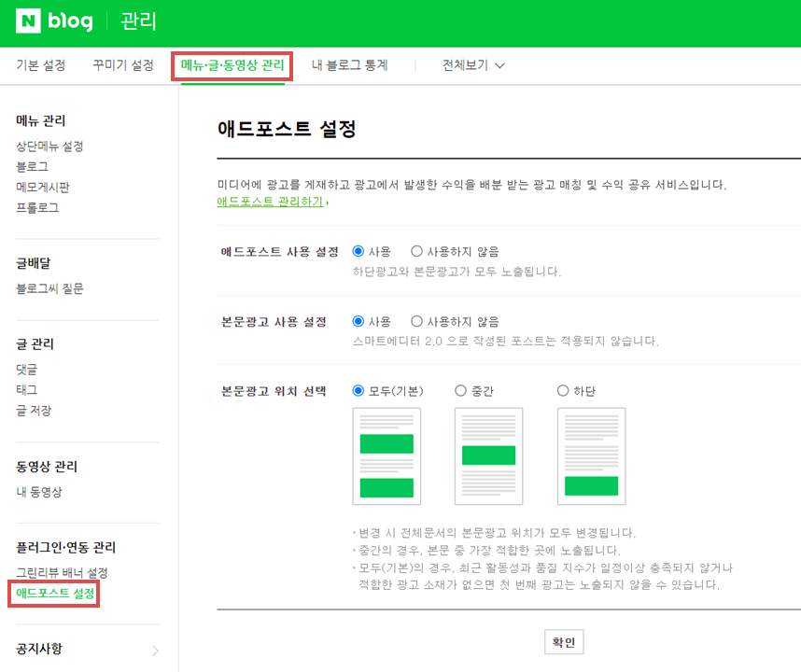Choose 중간 ad position radio
The width and height of the screenshot is (801, 672).
(460, 391)
